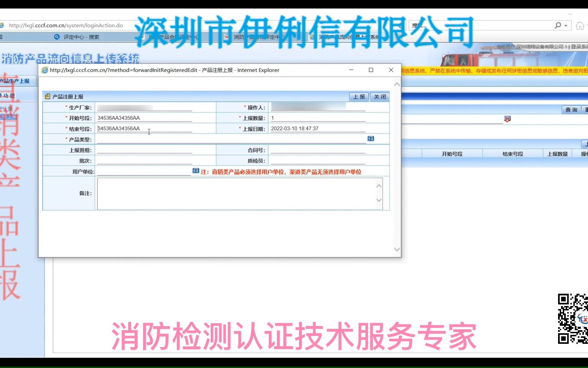Image resolution: width=588 pixels, height=368 pixels.
Task: Minimize the popup dialog window
Action: 351,70
